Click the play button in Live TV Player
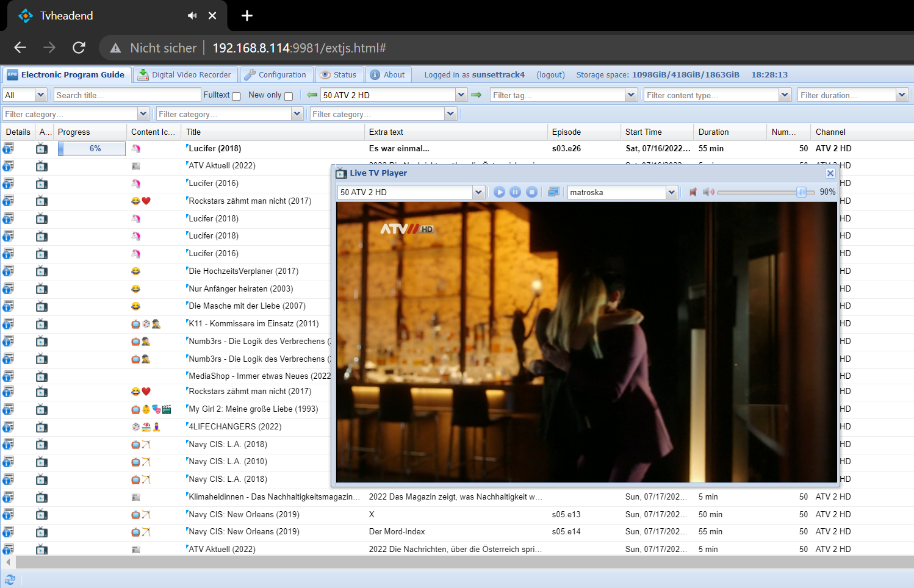Viewport: 914px width, 588px height. (499, 192)
